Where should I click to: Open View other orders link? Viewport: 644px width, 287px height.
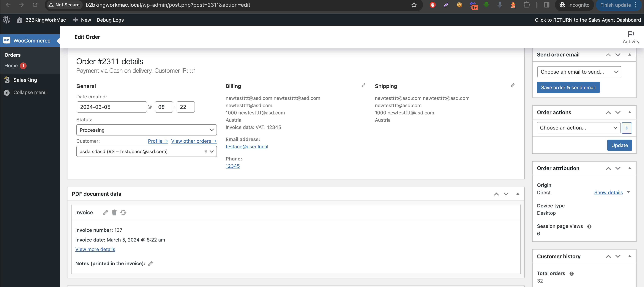tap(194, 141)
